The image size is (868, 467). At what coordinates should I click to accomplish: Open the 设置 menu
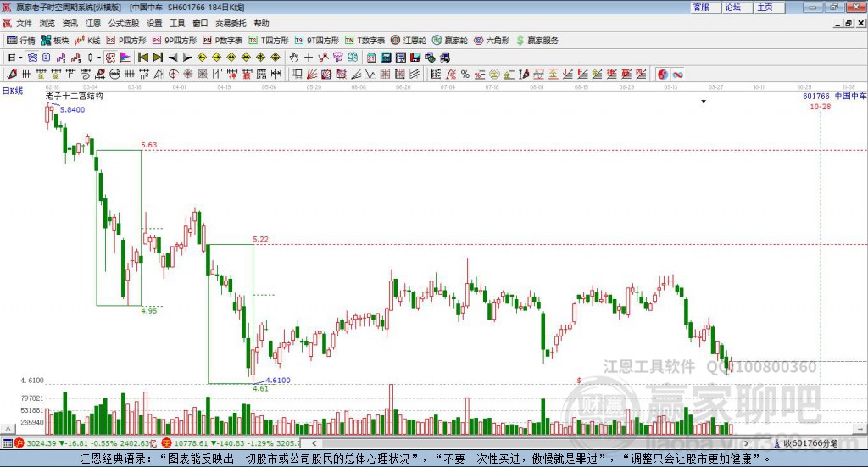pos(154,23)
